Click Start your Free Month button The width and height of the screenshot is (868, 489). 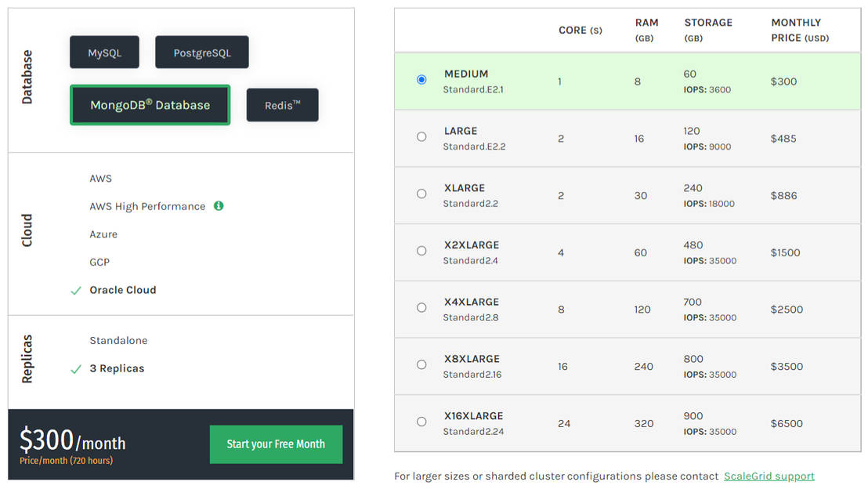coord(276,444)
